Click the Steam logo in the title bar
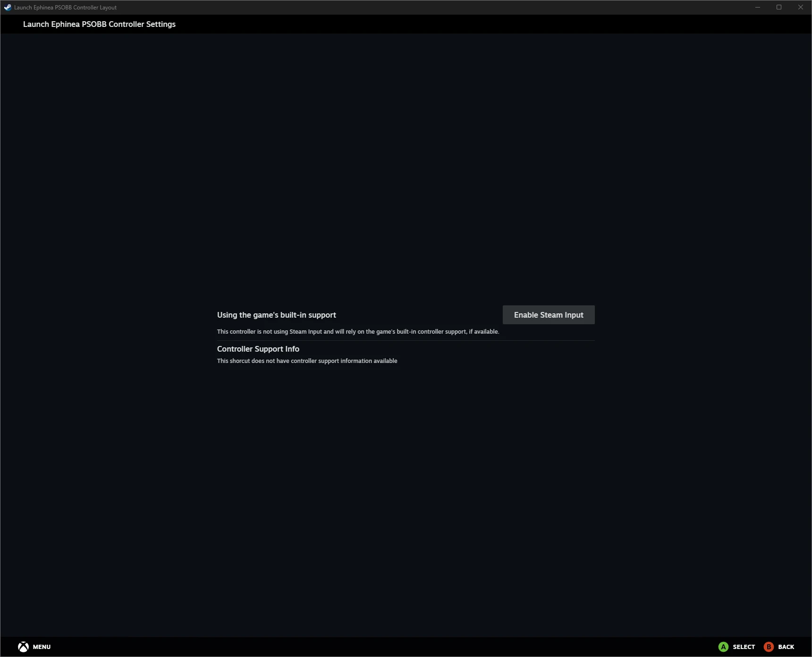This screenshot has width=812, height=657. click(7, 7)
